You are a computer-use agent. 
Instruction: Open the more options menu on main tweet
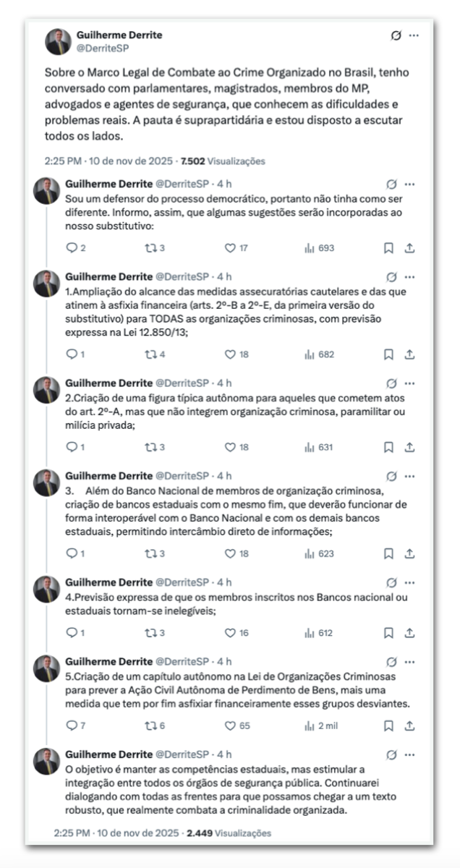(414, 35)
